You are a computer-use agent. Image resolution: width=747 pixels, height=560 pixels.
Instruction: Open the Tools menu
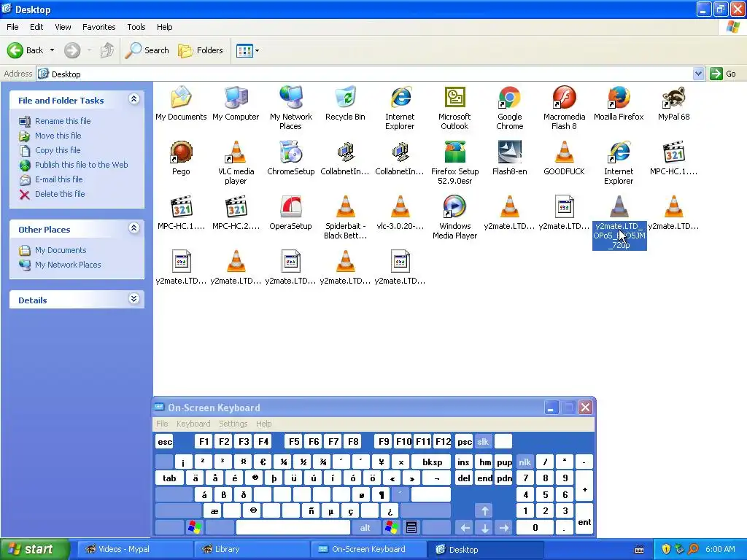pyautogui.click(x=136, y=27)
